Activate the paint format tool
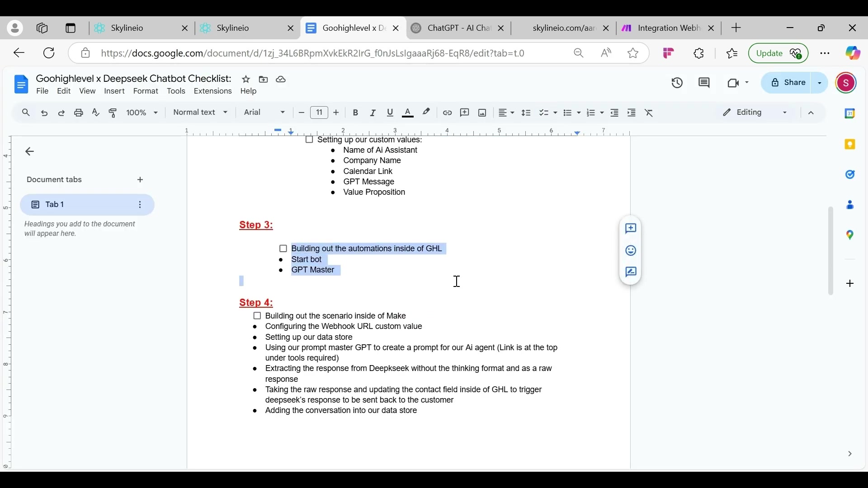 pyautogui.click(x=113, y=113)
